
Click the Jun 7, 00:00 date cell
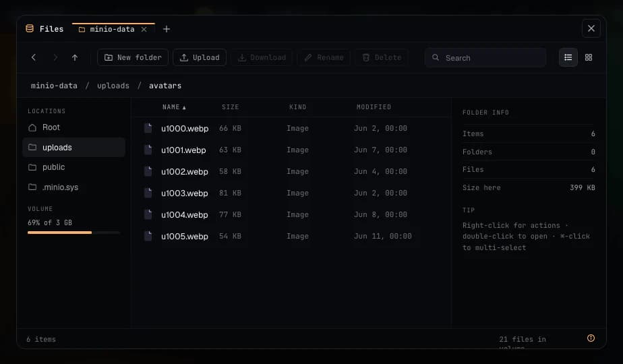pyautogui.click(x=380, y=150)
